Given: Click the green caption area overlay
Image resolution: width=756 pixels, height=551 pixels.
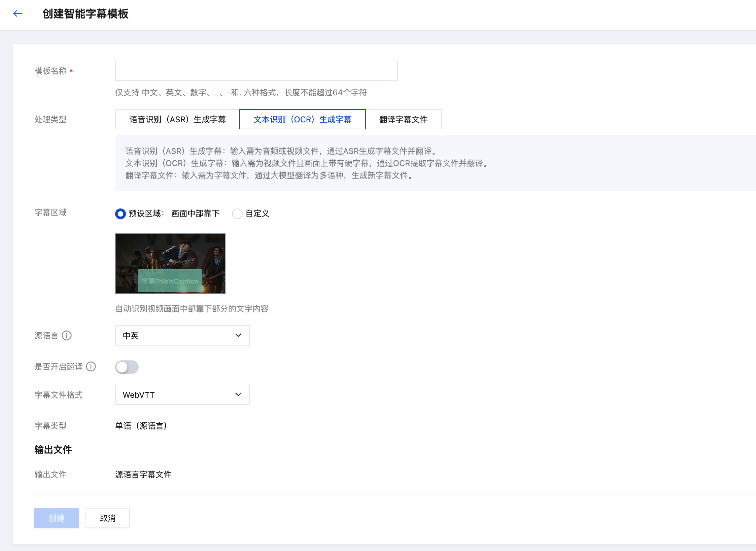Looking at the screenshot, I should [x=170, y=281].
